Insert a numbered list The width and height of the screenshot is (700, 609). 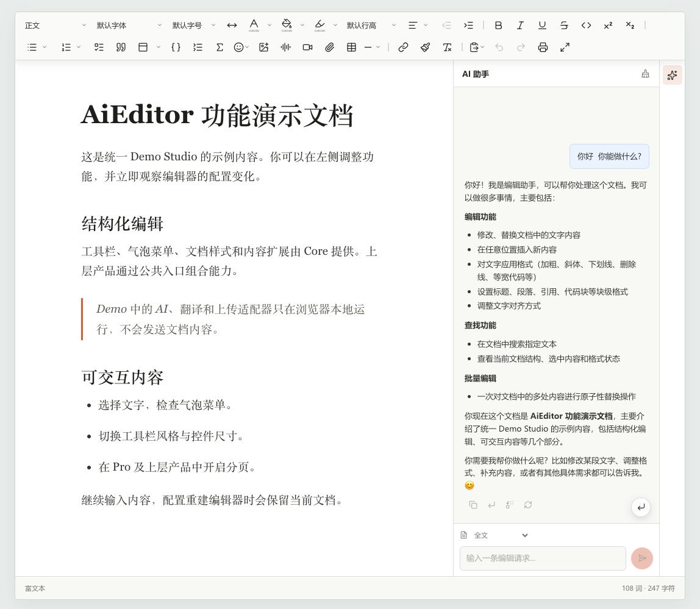(x=66, y=48)
